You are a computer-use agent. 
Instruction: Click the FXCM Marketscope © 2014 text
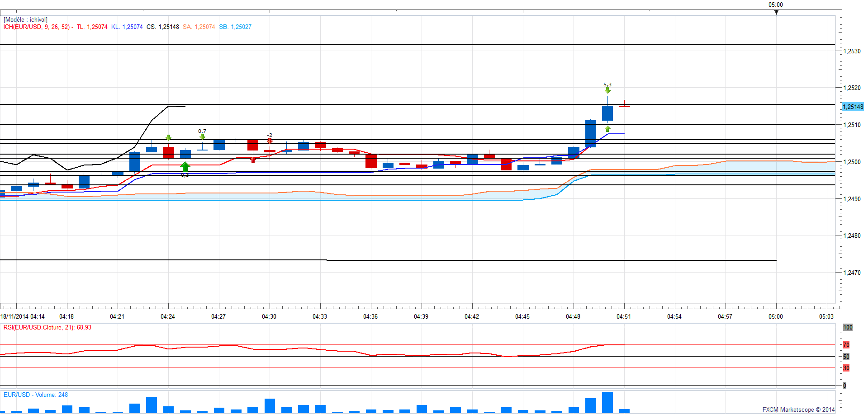(798, 409)
